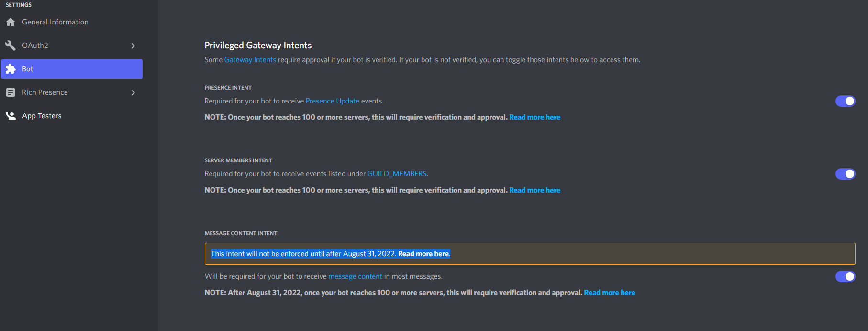
Task: Toggle off the Message Content Intent
Action: coord(845,276)
